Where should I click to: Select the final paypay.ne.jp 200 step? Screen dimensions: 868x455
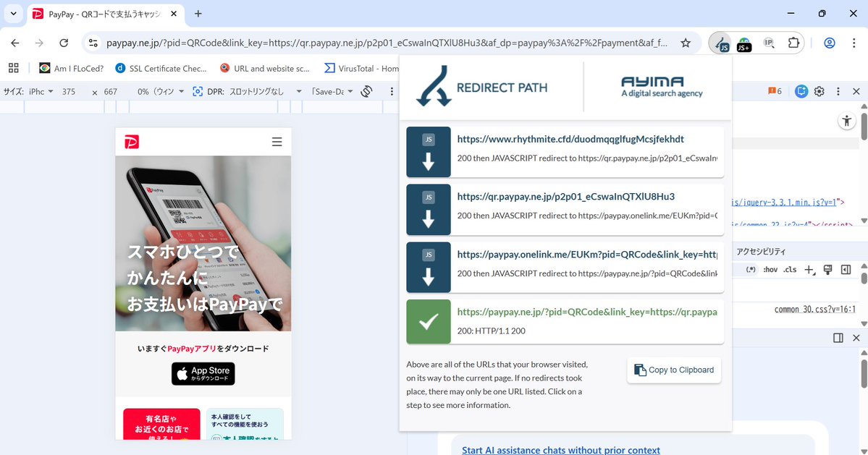565,322
